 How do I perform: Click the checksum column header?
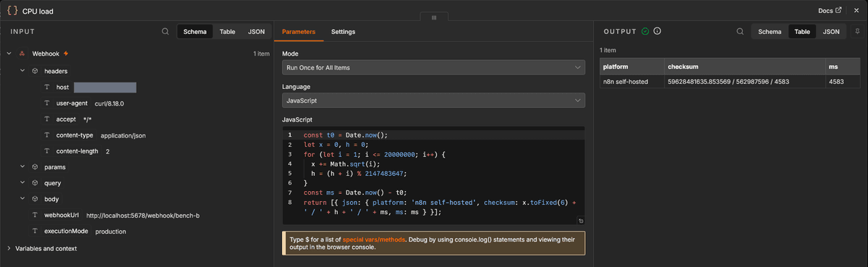(745, 67)
